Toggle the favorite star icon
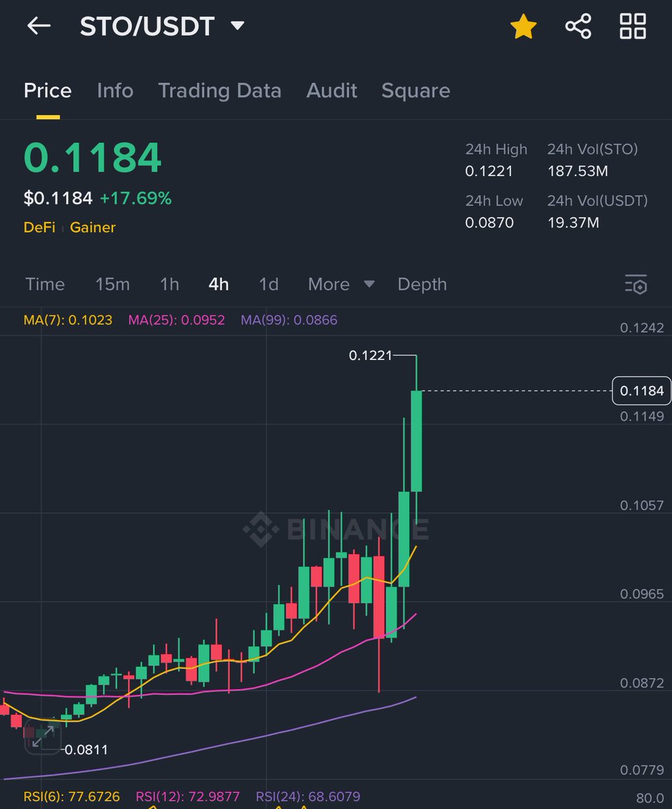Viewport: 672px width, 809px height. pyautogui.click(x=523, y=27)
